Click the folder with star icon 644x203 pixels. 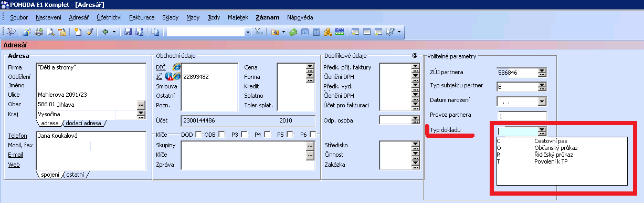(275, 32)
